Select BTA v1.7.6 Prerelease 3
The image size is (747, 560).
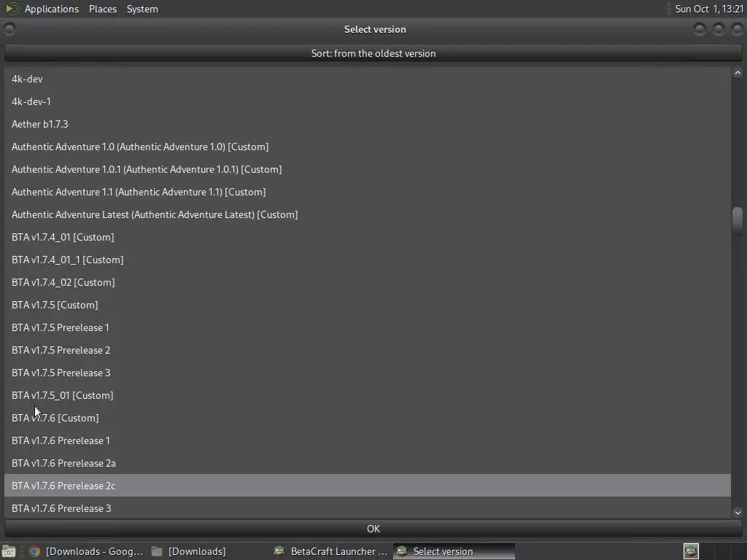[368, 508]
